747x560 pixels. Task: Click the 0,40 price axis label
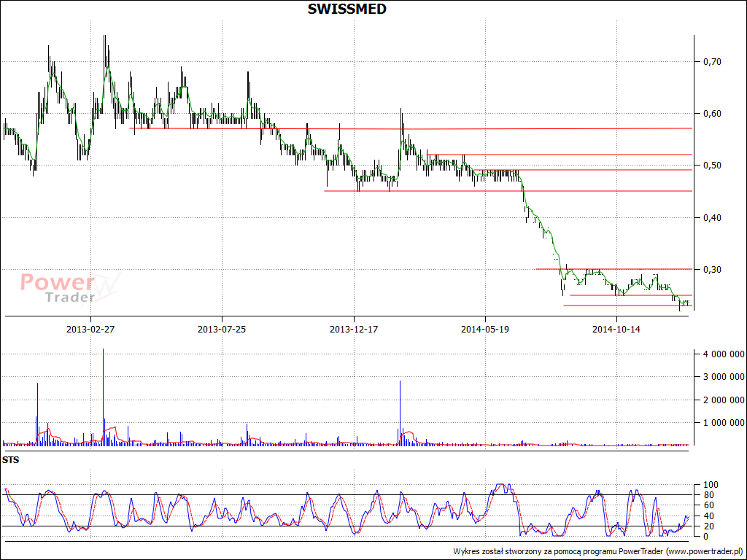point(712,217)
